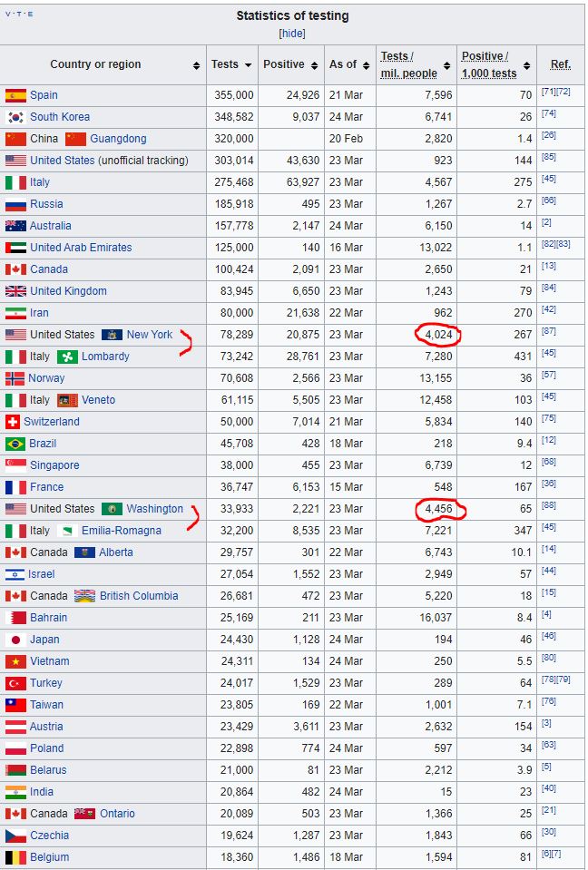The width and height of the screenshot is (588, 870).
Task: Open reference [85] for United States
Action: click(x=549, y=157)
